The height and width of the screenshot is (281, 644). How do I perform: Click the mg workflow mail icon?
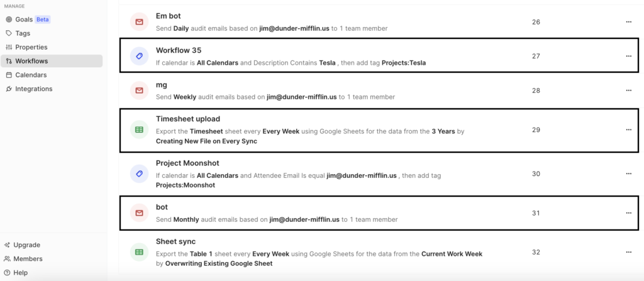[x=139, y=91]
